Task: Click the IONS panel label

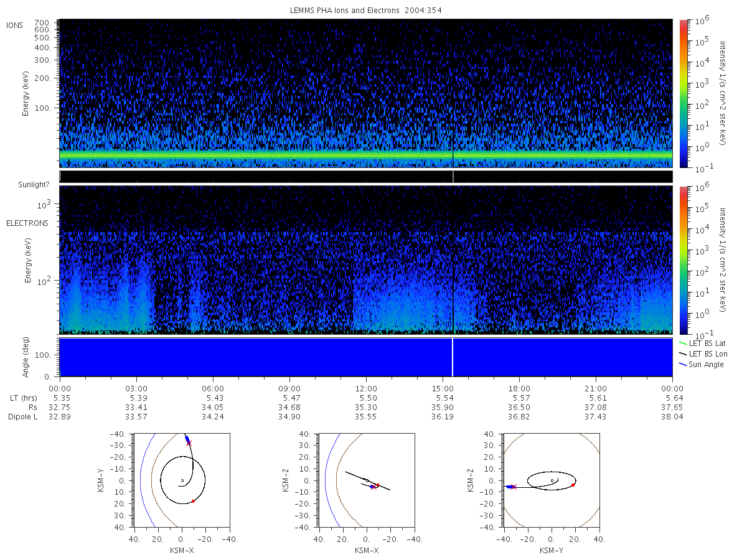Action: coord(15,25)
